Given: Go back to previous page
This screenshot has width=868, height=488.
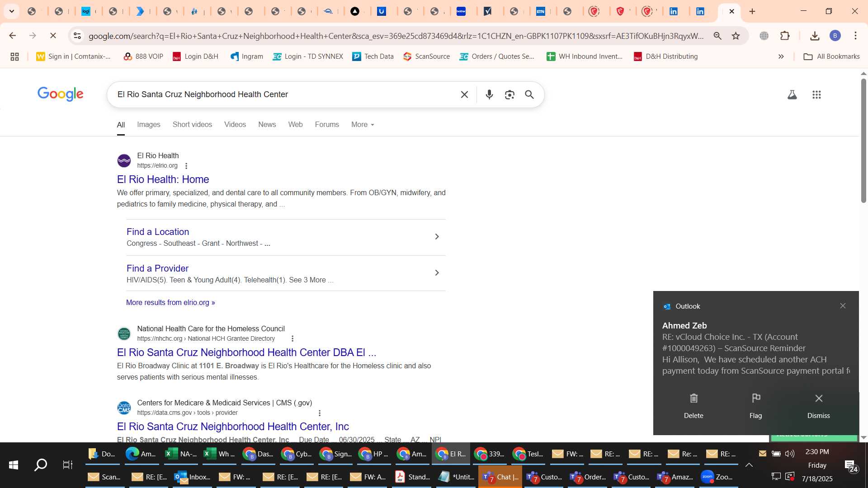Looking at the screenshot, I should click(x=13, y=35).
